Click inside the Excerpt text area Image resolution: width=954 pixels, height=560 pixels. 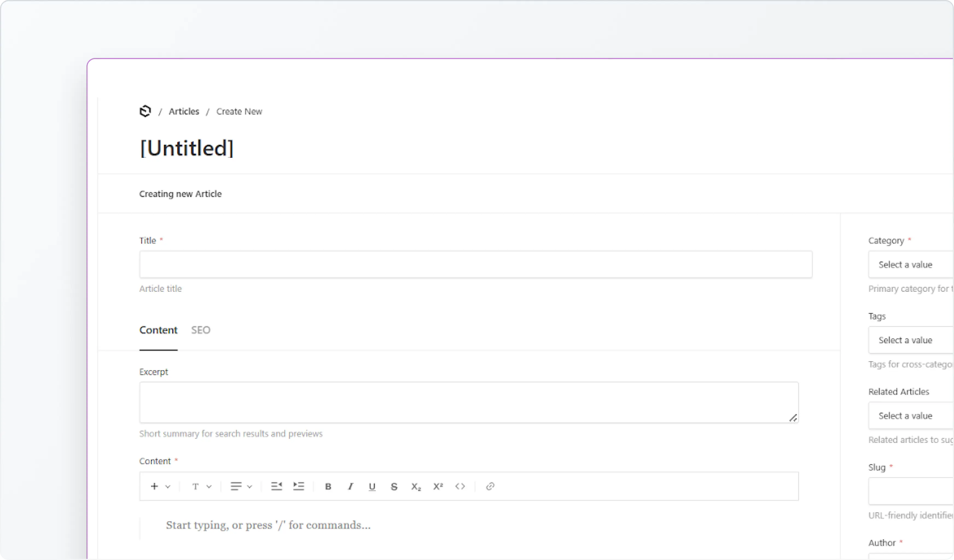pos(469,402)
